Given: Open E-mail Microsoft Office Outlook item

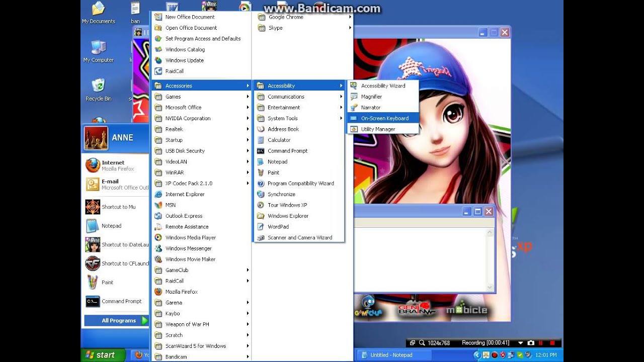Looking at the screenshot, I should click(117, 185).
